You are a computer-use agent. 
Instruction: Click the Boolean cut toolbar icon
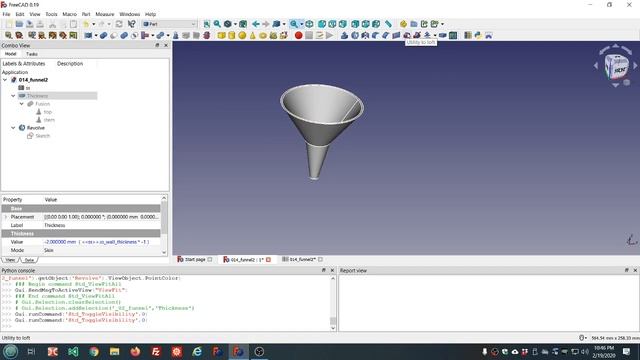113,36
